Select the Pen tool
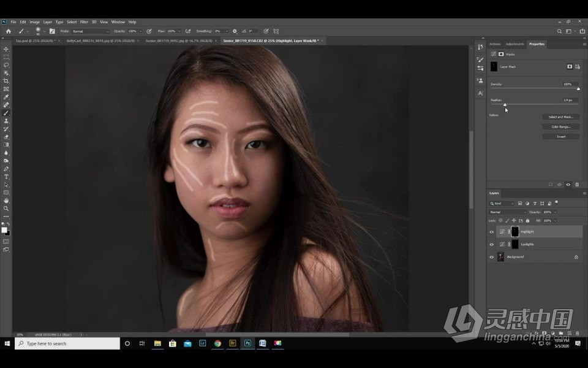The height and width of the screenshot is (368, 588). [x=6, y=169]
